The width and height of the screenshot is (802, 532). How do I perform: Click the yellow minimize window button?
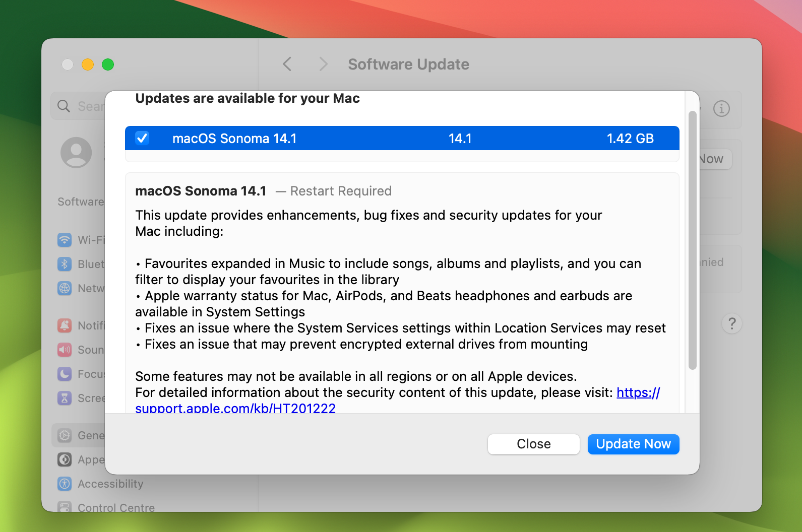pyautogui.click(x=88, y=64)
